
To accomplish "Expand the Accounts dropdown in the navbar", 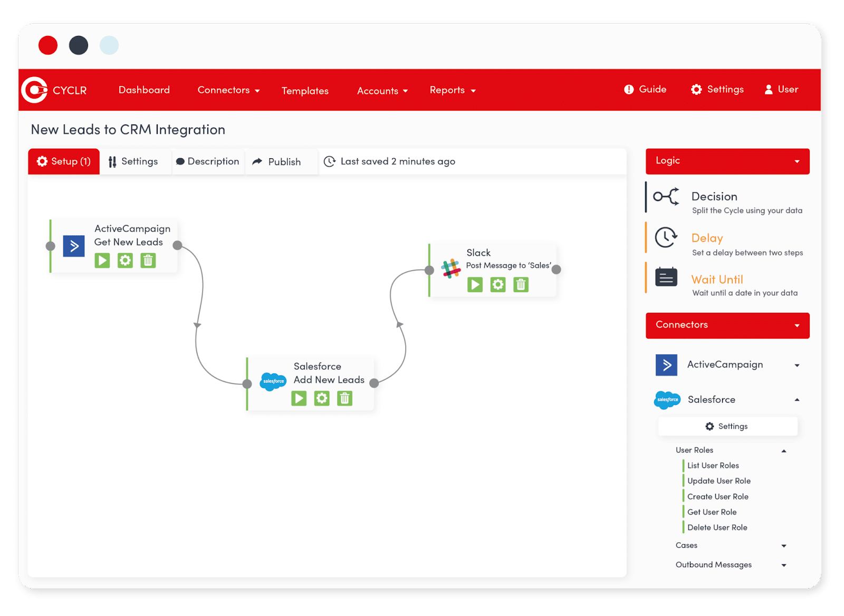I will (382, 90).
